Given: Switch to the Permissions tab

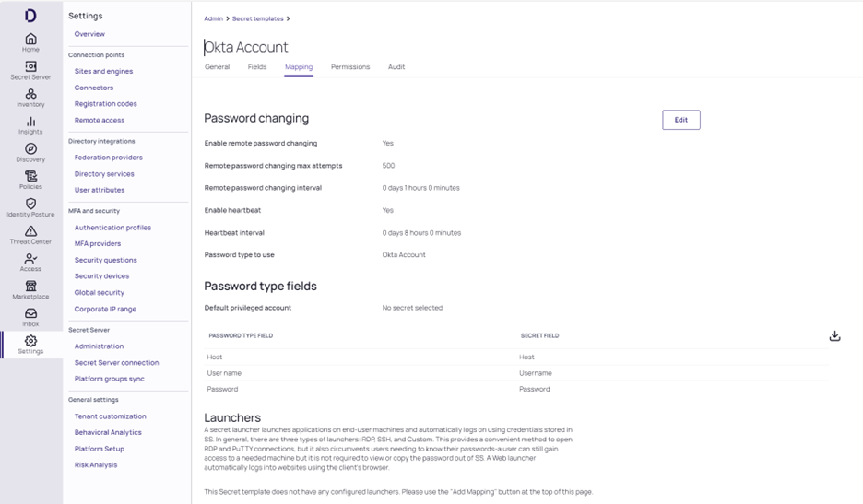Looking at the screenshot, I should coord(350,67).
